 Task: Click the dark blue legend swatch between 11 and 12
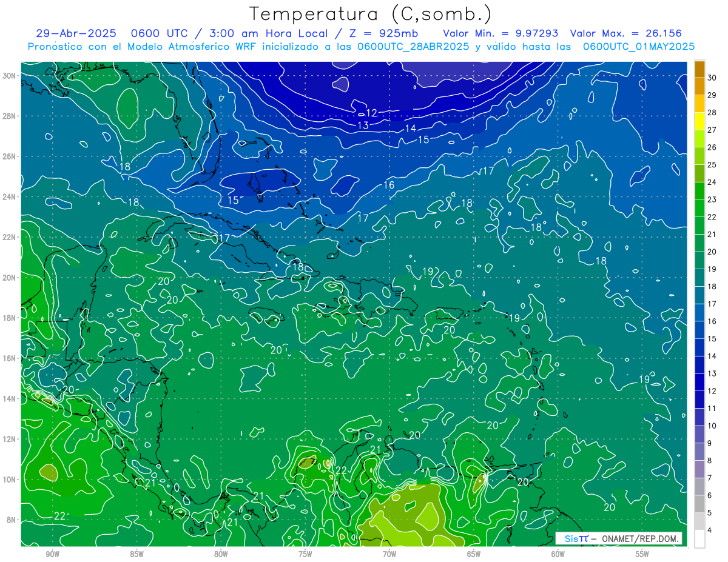tap(699, 400)
